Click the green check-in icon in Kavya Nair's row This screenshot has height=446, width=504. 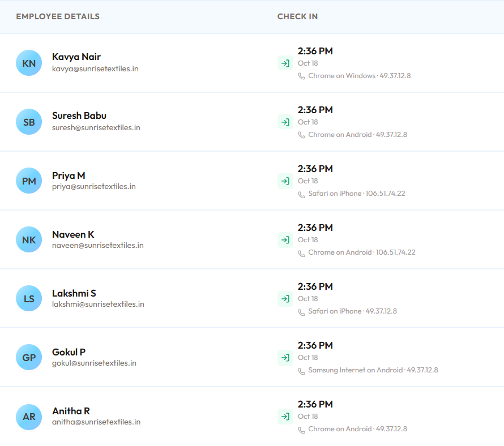(x=285, y=63)
